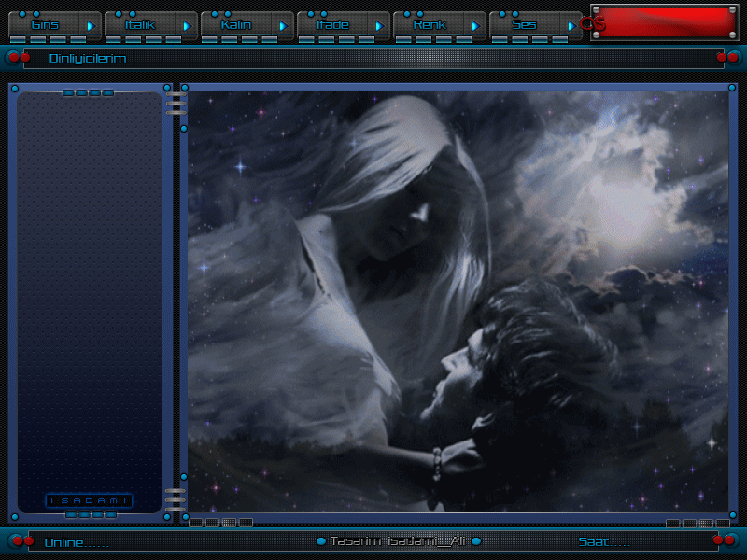Expand the arrow beside Renk
The width and height of the screenshot is (747, 560).
pos(475,26)
